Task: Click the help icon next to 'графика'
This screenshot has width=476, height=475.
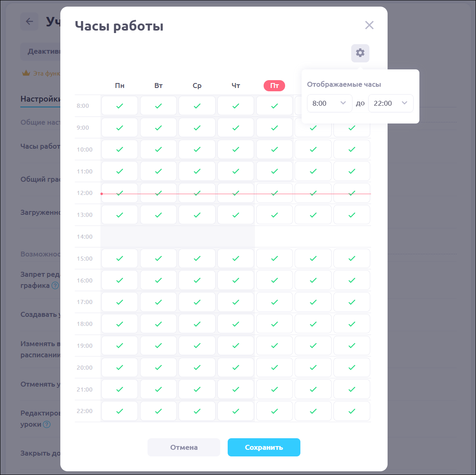Action: [55, 285]
